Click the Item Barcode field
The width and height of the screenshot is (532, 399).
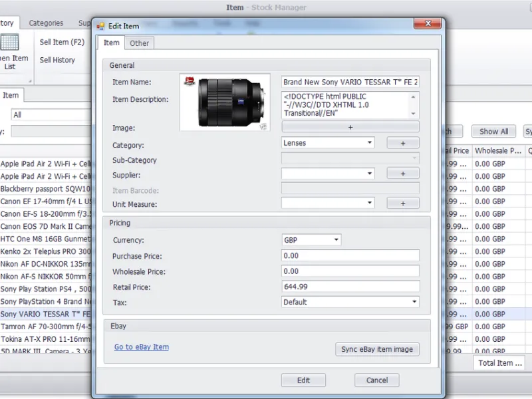point(350,188)
